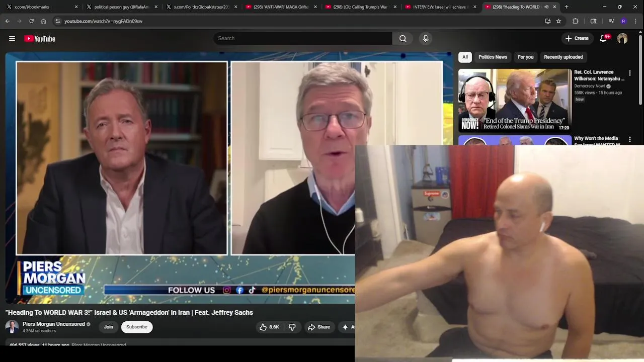Viewport: 644px width, 362px height.
Task: Reload the page with the refresh icon
Action: (31, 21)
